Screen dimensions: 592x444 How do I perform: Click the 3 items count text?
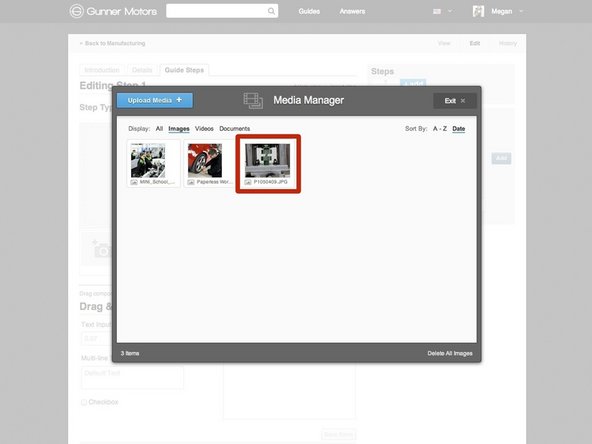coord(130,353)
